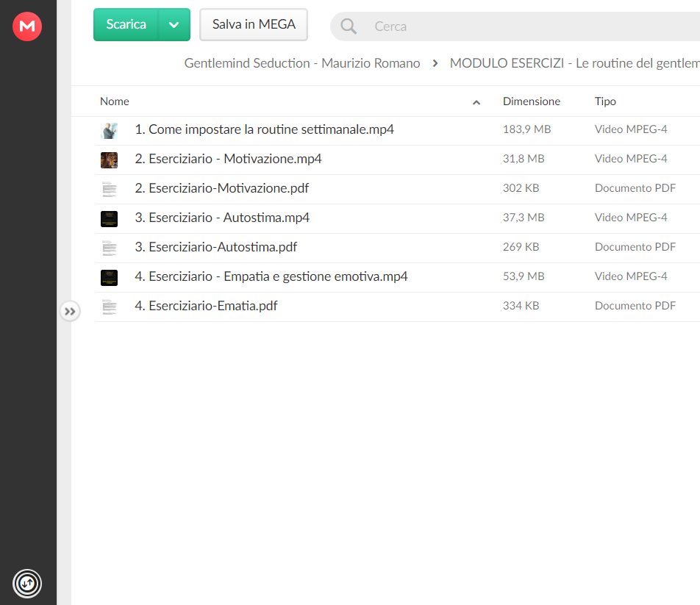Sort by Dimensione column header
The image size is (700, 605).
click(531, 101)
